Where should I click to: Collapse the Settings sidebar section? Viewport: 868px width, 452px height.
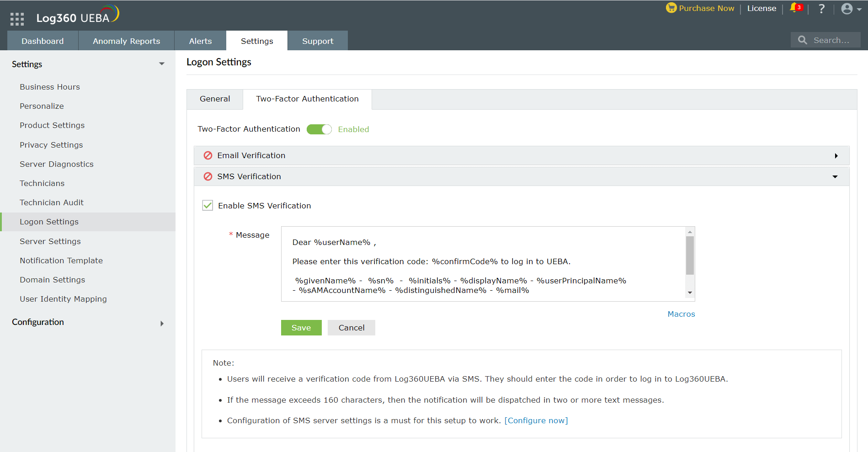pos(162,64)
